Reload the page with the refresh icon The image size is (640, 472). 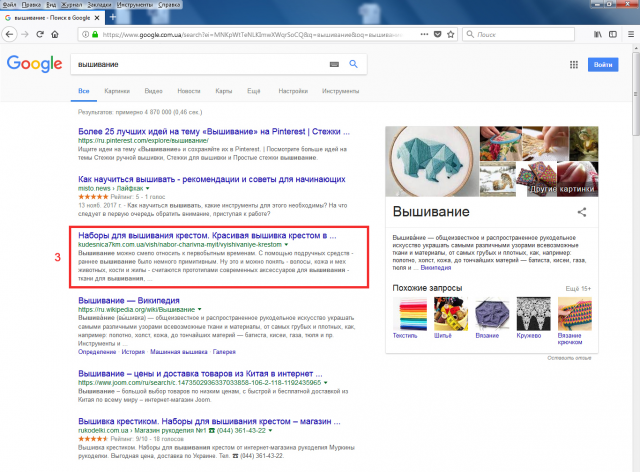click(x=40, y=34)
